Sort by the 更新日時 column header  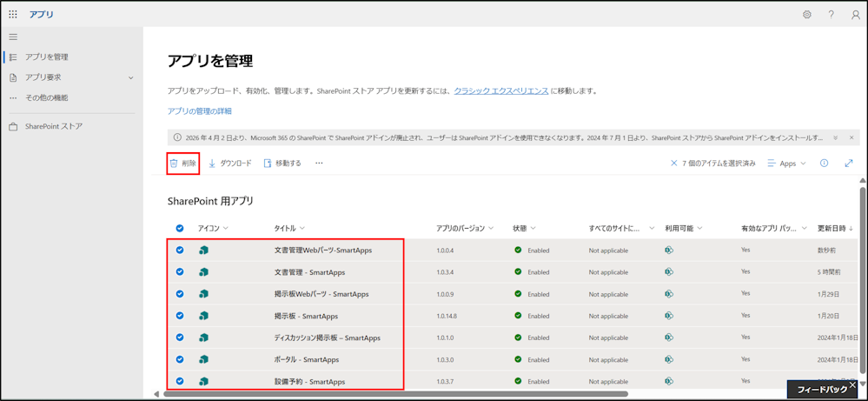tap(835, 228)
